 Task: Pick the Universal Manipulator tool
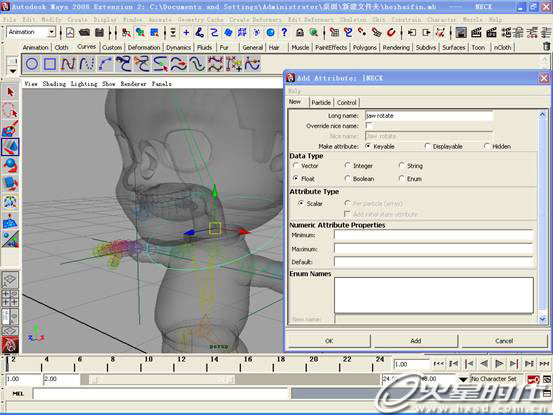click(x=10, y=202)
